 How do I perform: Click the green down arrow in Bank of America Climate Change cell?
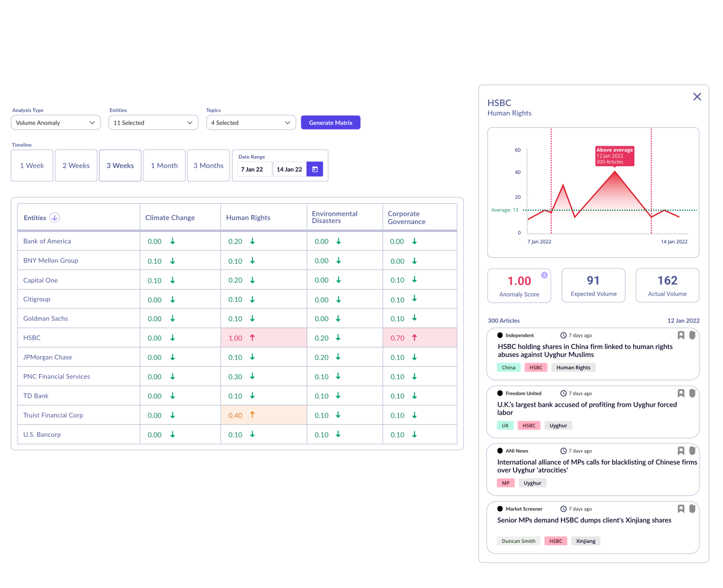coord(172,241)
